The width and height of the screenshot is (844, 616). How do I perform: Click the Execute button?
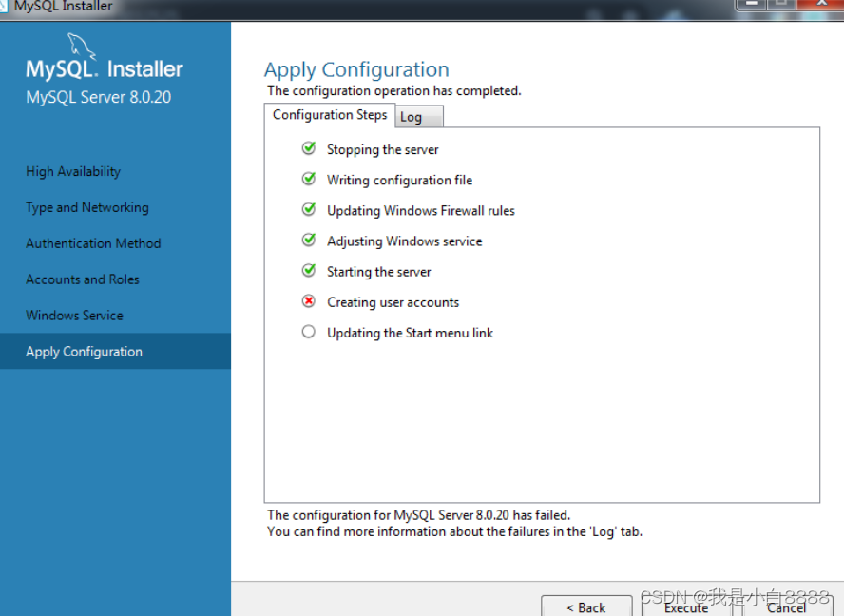click(x=686, y=607)
